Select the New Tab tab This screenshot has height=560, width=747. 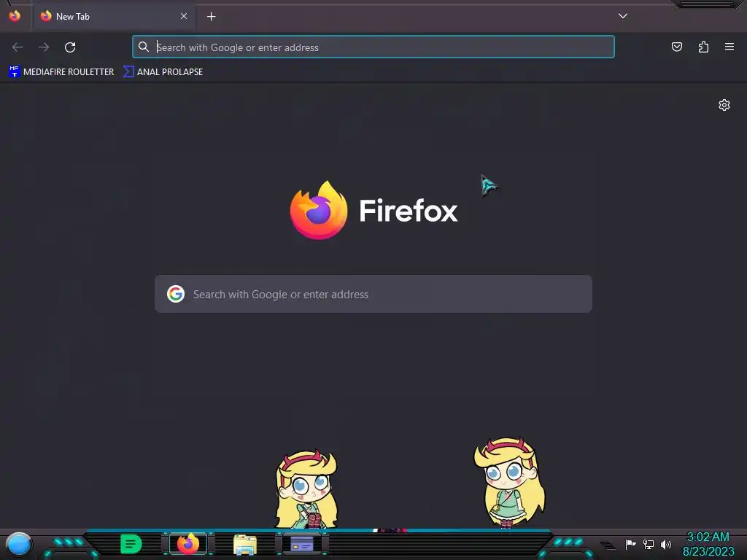pos(114,16)
